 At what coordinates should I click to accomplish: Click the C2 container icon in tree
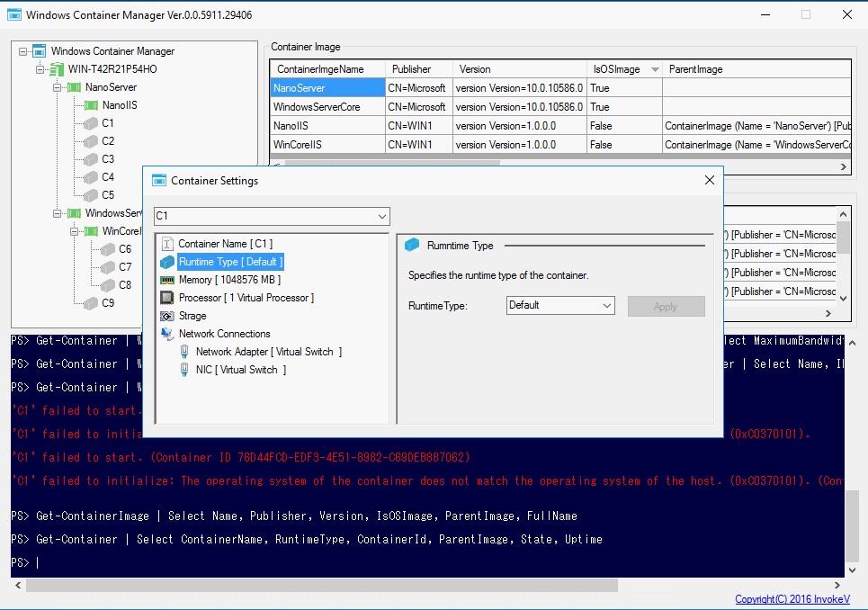pos(91,141)
